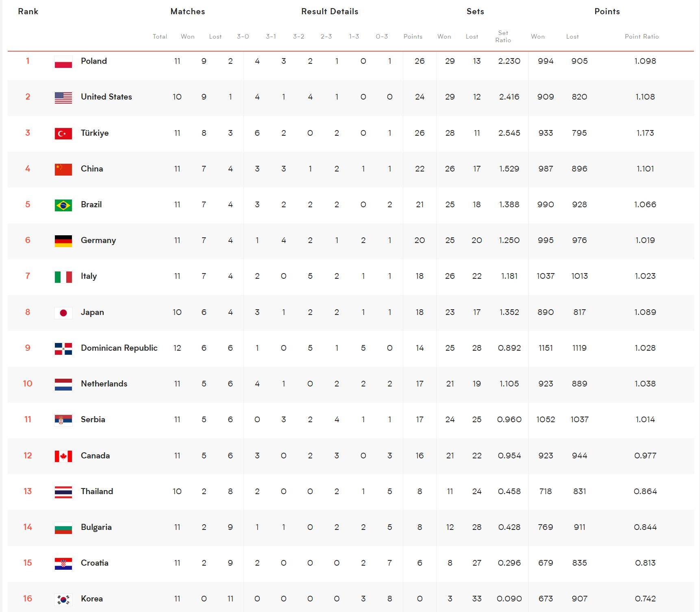Click the Poland flag icon

click(x=63, y=62)
